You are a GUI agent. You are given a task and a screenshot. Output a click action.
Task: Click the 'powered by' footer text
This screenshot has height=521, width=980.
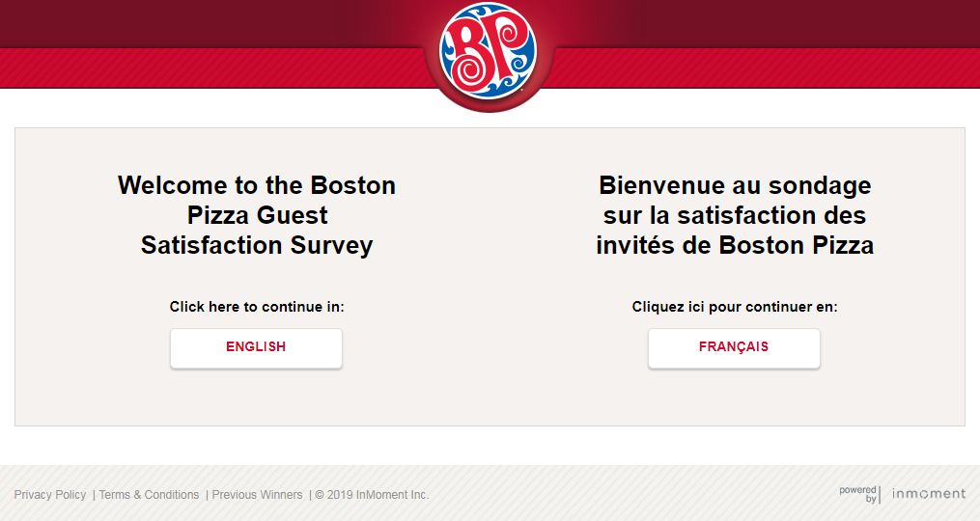(858, 494)
